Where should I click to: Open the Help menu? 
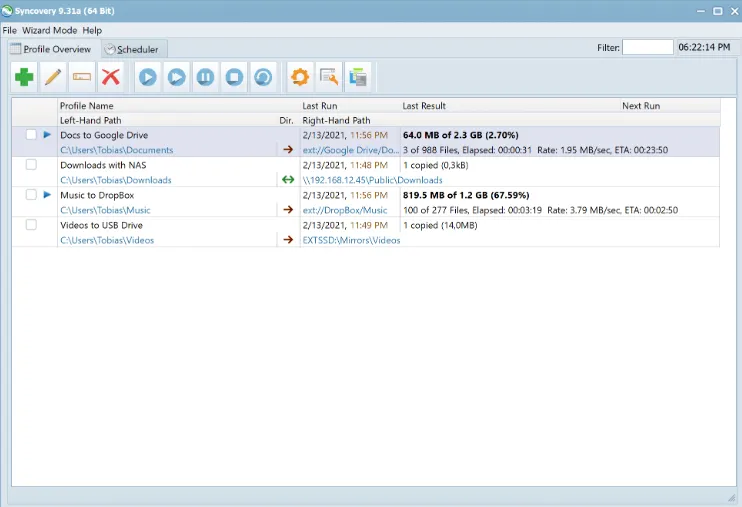[92, 30]
